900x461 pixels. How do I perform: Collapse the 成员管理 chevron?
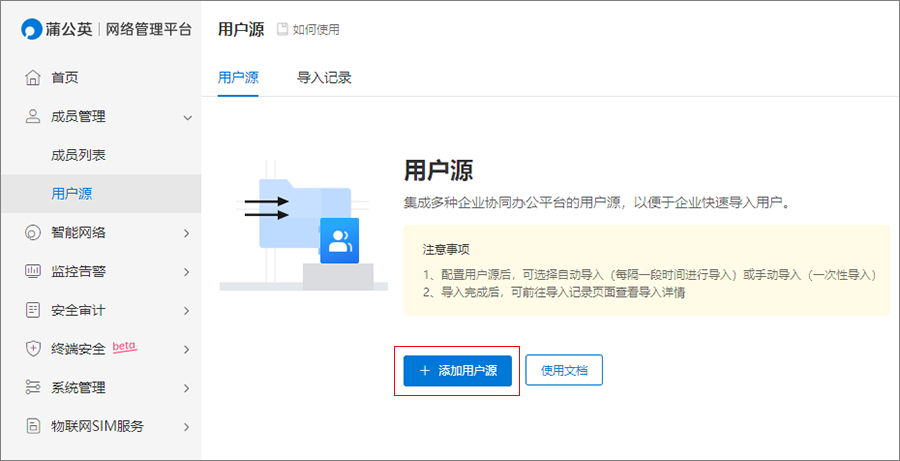click(187, 118)
